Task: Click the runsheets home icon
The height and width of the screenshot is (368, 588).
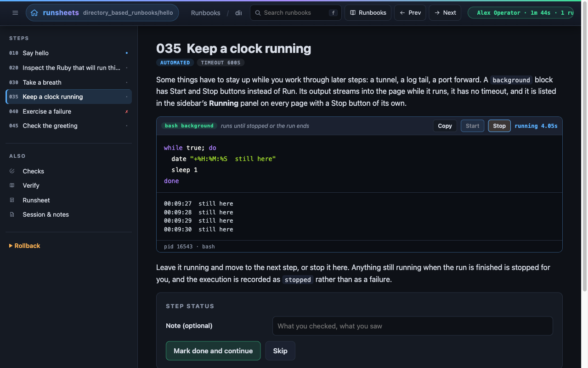Action: pos(34,13)
